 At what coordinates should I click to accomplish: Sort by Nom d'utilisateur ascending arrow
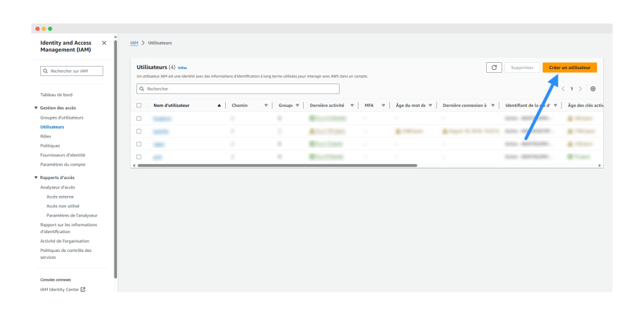click(x=219, y=106)
